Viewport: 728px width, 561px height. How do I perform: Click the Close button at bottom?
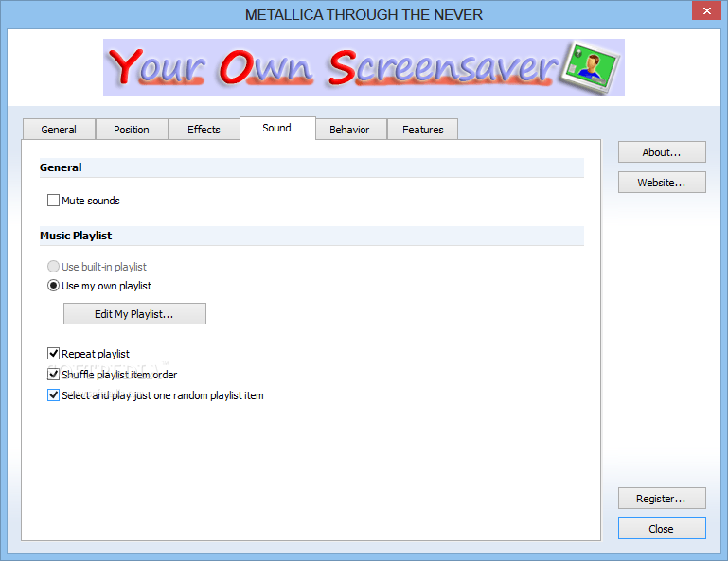pyautogui.click(x=662, y=529)
